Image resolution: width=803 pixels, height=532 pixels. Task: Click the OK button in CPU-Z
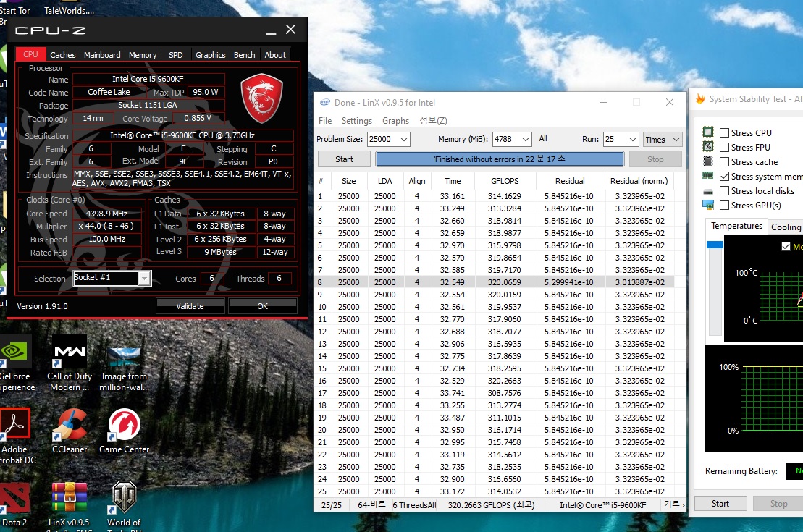[262, 306]
